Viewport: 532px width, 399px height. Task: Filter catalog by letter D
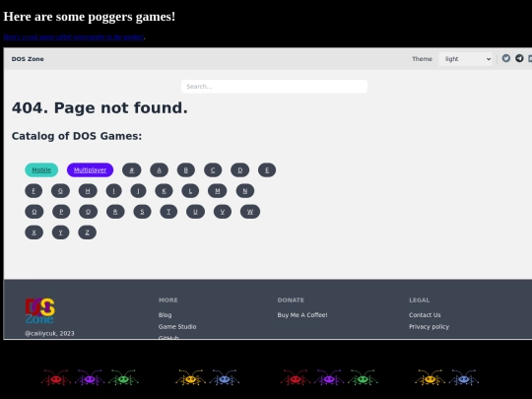[239, 170]
